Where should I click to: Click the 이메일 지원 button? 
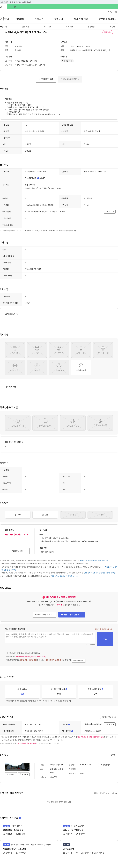[x=17, y=551]
